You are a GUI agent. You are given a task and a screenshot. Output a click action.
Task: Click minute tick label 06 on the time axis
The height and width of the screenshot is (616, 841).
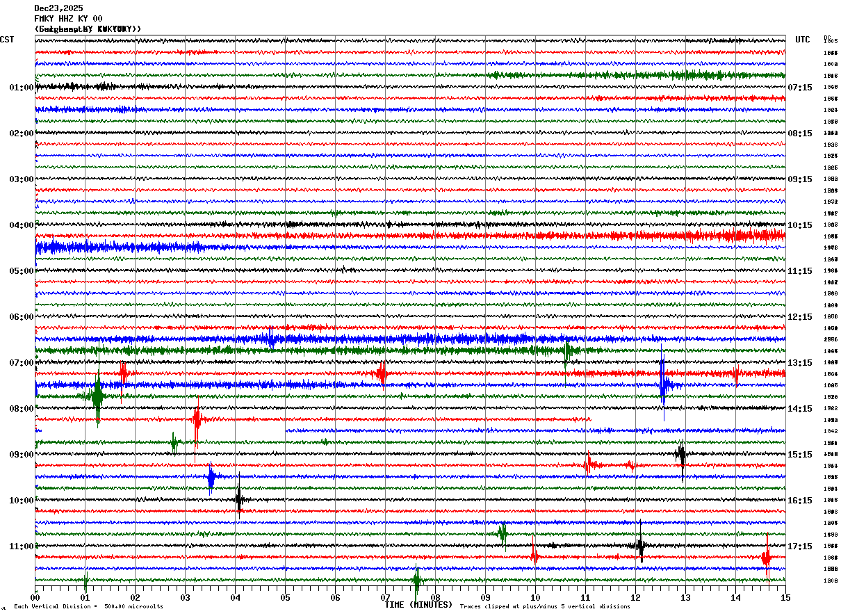(x=335, y=597)
